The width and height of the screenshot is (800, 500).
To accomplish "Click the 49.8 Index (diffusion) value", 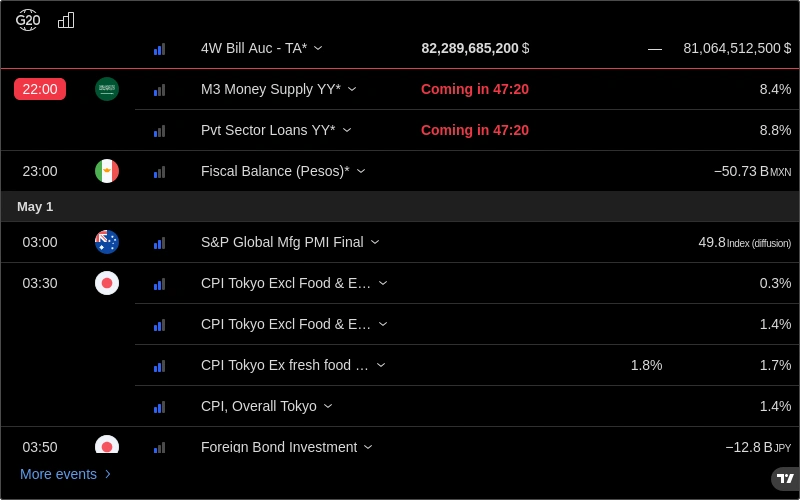I will pyautogui.click(x=745, y=242).
